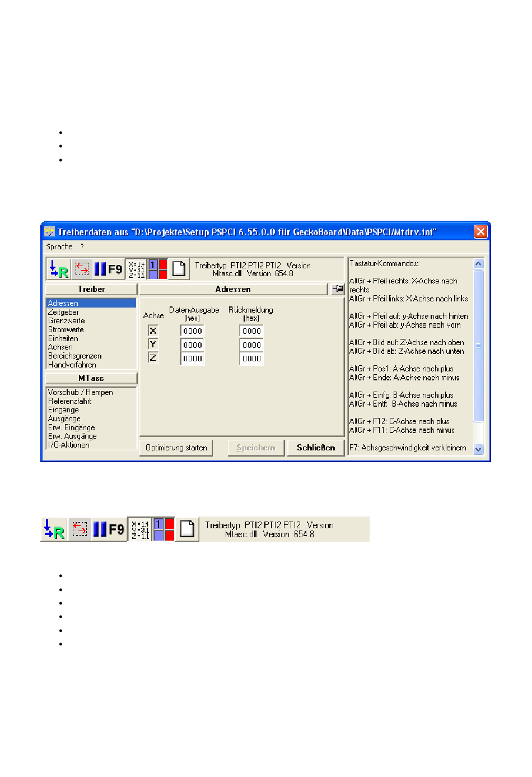The image size is (532, 777).
Task: Click the Treiber section header
Action: [91, 289]
